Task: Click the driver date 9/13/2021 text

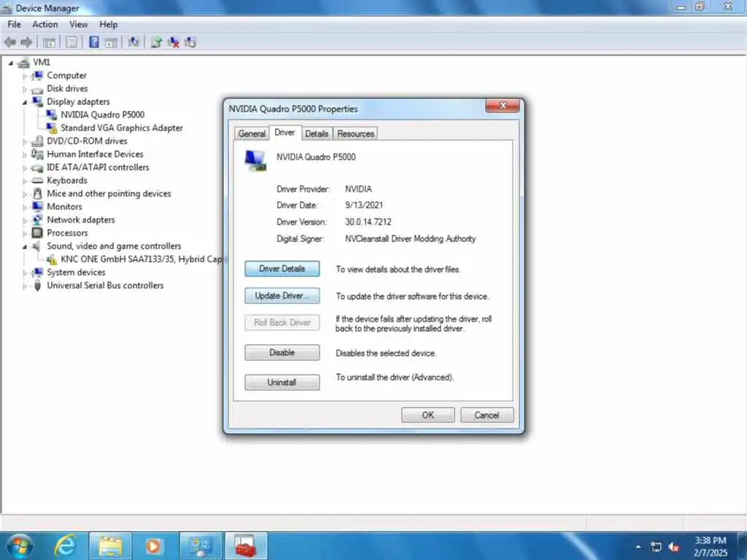Action: point(364,205)
